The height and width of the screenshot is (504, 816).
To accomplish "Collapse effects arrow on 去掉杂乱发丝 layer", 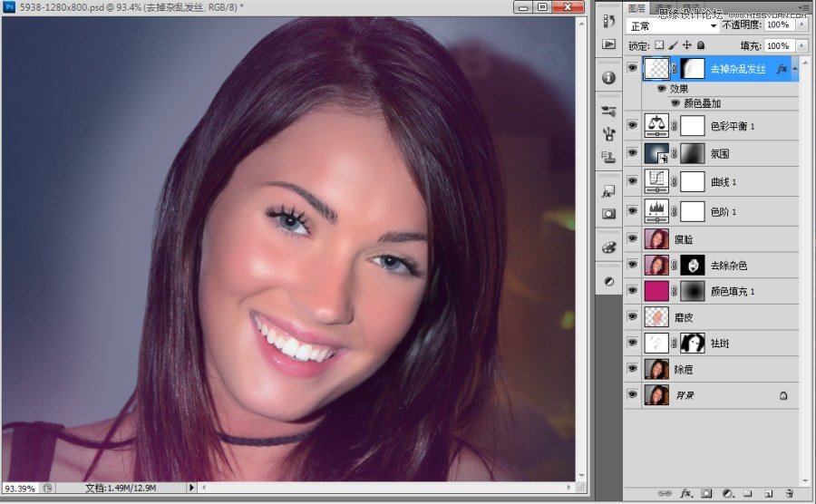I will (794, 69).
